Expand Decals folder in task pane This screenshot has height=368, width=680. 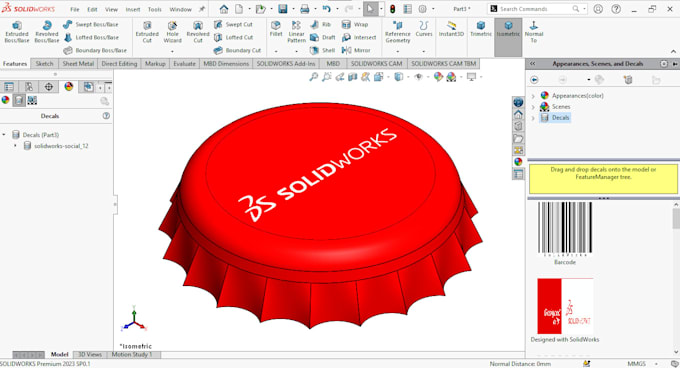click(x=533, y=118)
